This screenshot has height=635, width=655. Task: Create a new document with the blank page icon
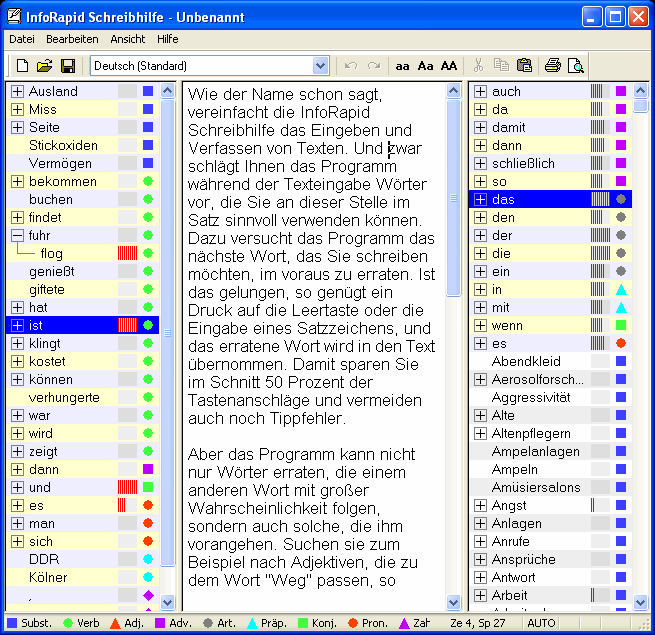(x=23, y=66)
